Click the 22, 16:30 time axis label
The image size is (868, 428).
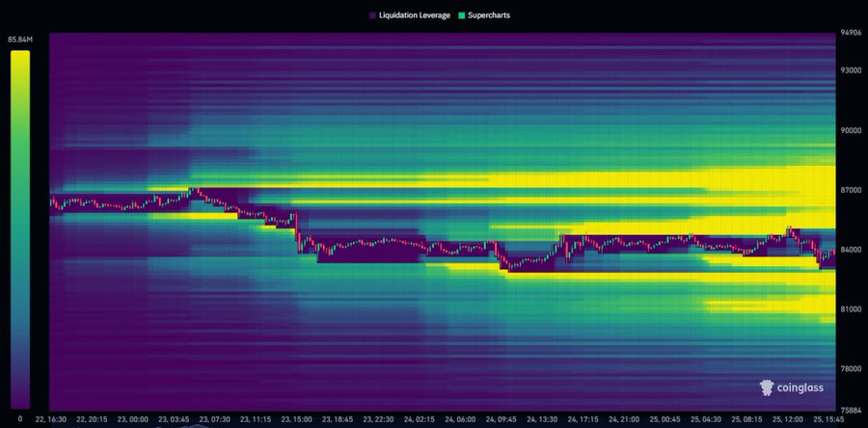[x=51, y=419]
